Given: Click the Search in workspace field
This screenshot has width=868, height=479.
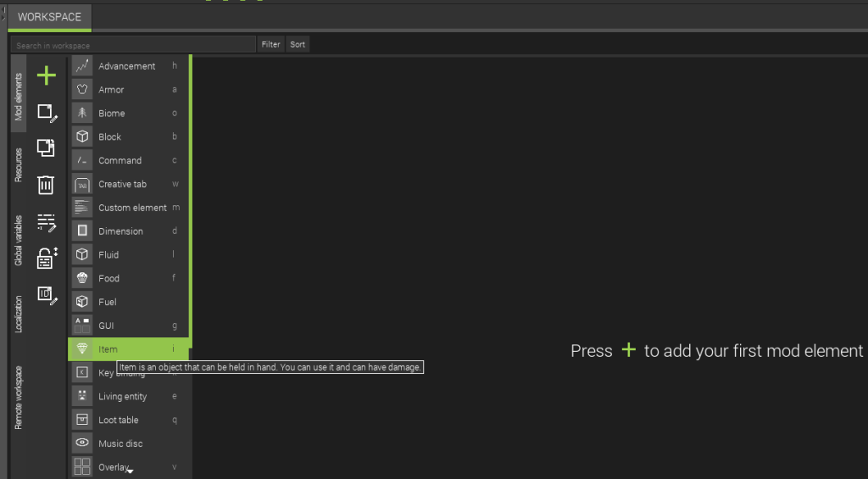Looking at the screenshot, I should (x=133, y=45).
